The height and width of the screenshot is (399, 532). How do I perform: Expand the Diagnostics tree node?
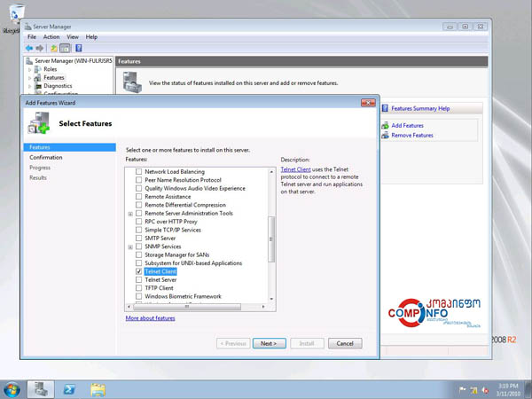click(30, 86)
